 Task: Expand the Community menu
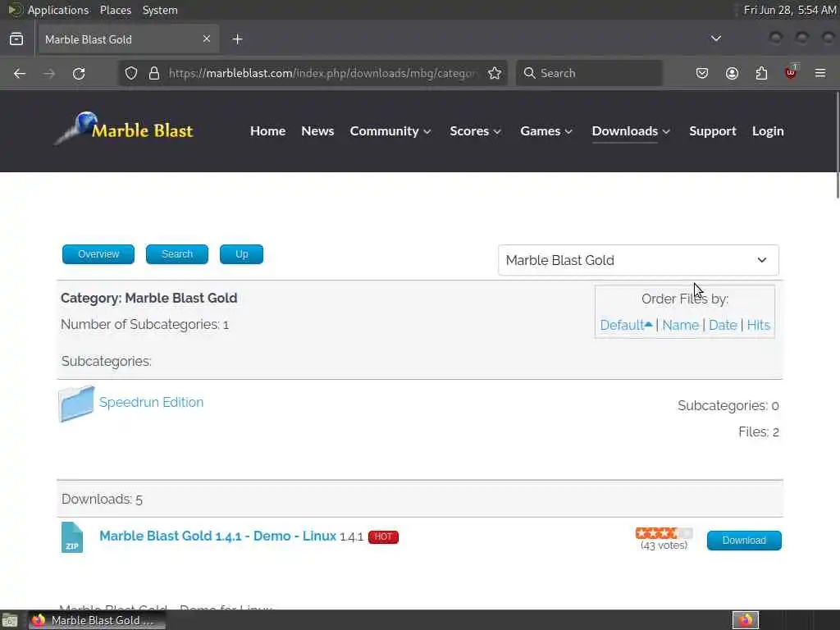pos(390,131)
